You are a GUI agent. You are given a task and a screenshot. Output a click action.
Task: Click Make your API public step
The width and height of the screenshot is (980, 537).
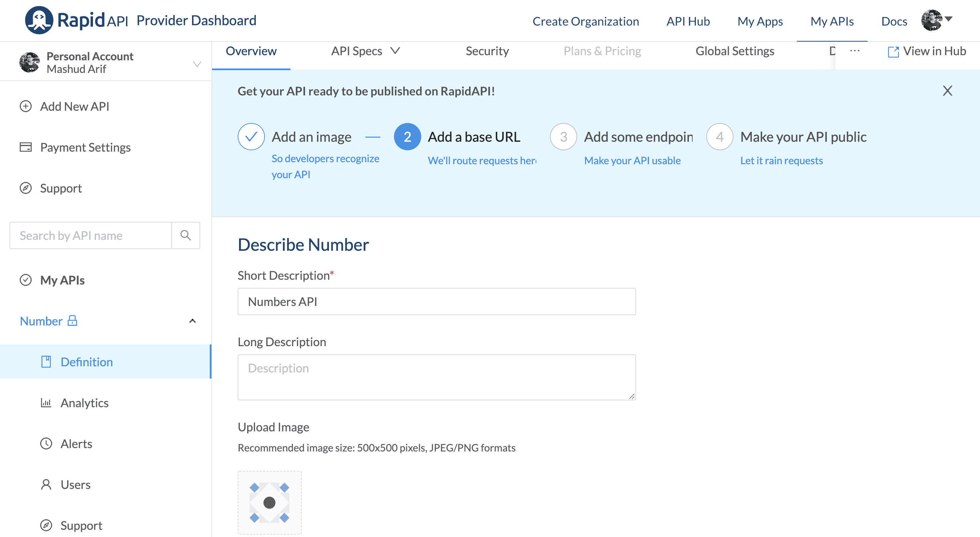pos(803,137)
